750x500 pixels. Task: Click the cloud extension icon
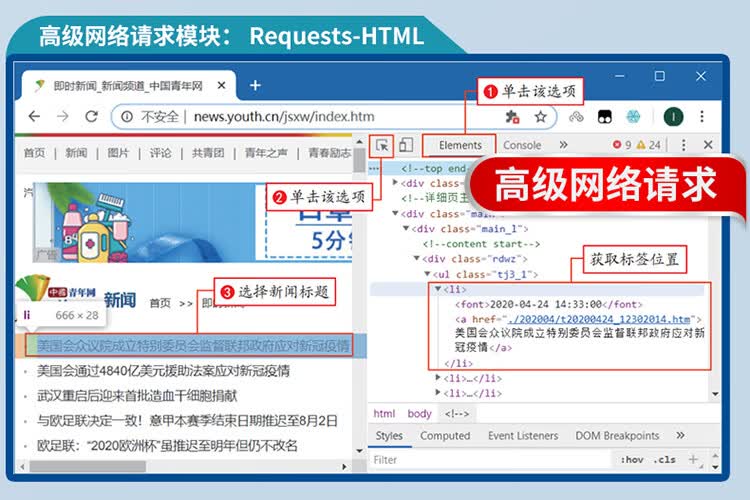coord(576,117)
